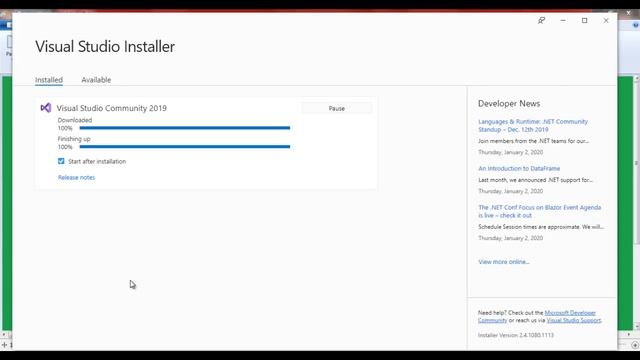Click 'Last month, we announced .NET support' text
Image resolution: width=640 pixels, height=360 pixels.
(x=535, y=180)
